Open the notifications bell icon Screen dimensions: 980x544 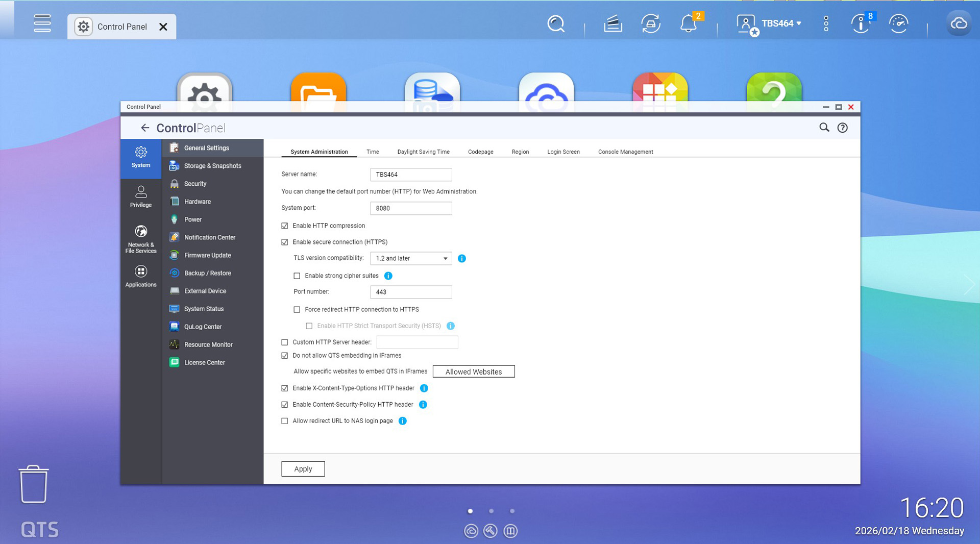pyautogui.click(x=688, y=24)
